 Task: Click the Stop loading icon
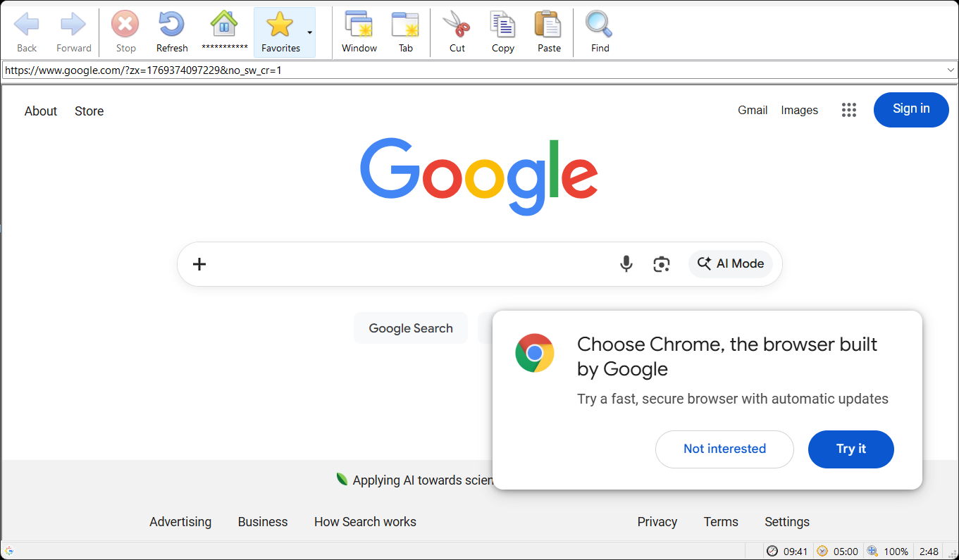125,23
